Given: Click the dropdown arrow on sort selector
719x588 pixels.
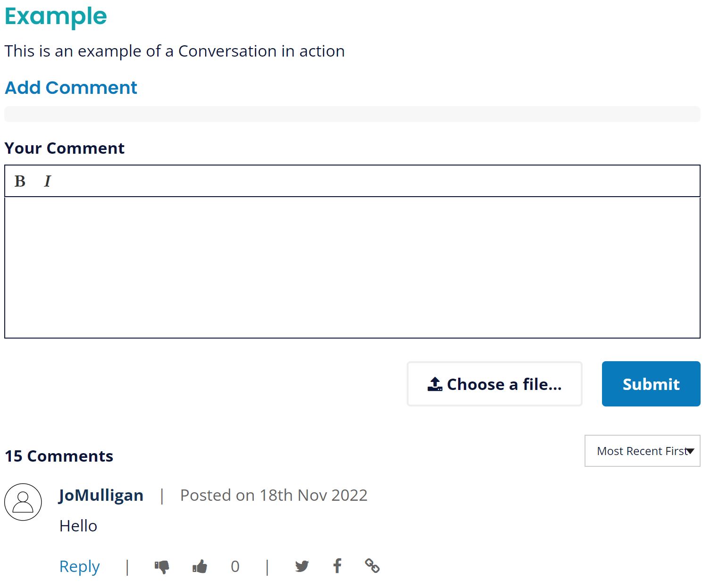Looking at the screenshot, I should (x=690, y=451).
